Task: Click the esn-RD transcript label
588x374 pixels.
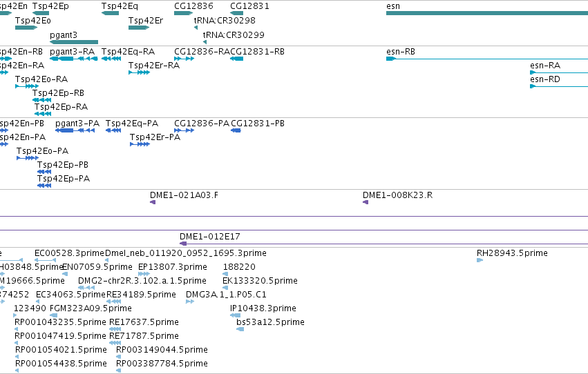Action: tap(545, 79)
